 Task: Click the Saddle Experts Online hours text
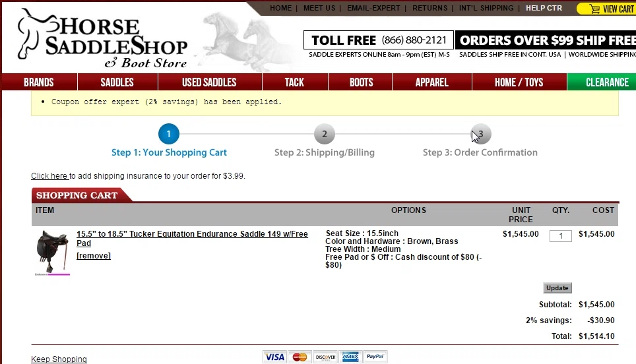tap(379, 54)
